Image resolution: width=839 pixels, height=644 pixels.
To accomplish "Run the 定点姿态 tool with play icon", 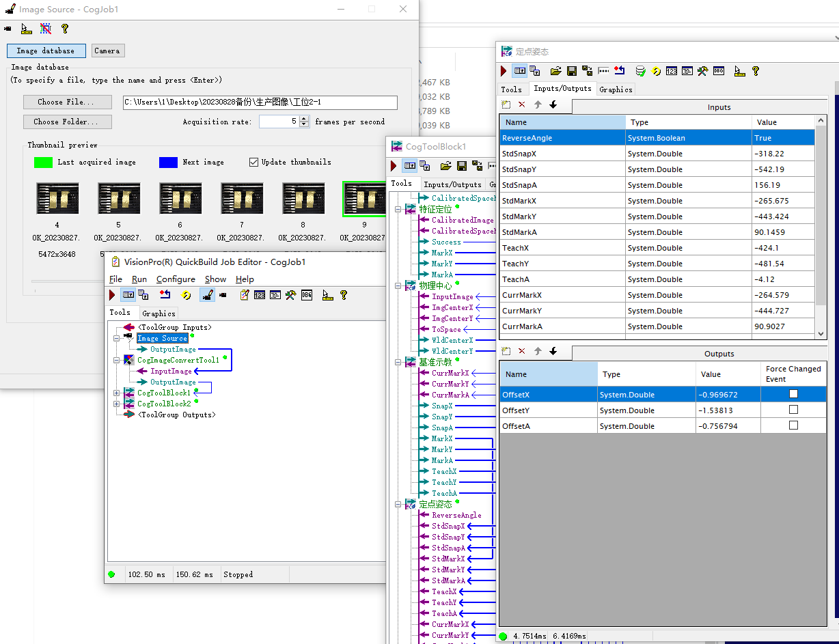I will click(x=504, y=70).
